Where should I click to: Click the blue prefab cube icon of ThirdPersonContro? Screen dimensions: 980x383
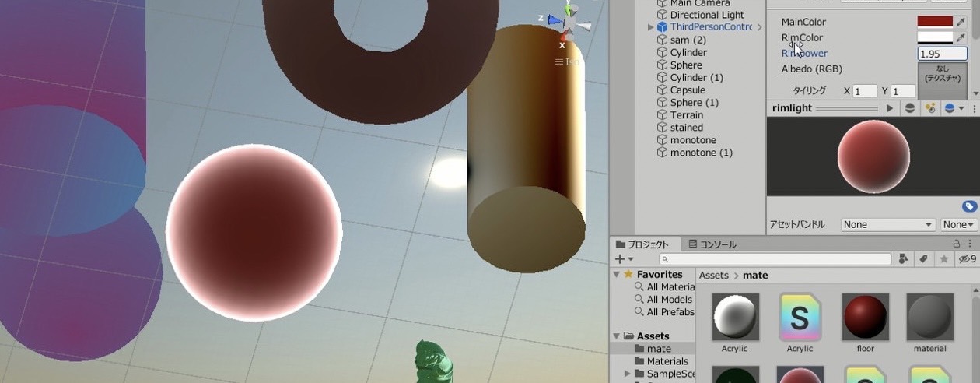[x=663, y=27]
